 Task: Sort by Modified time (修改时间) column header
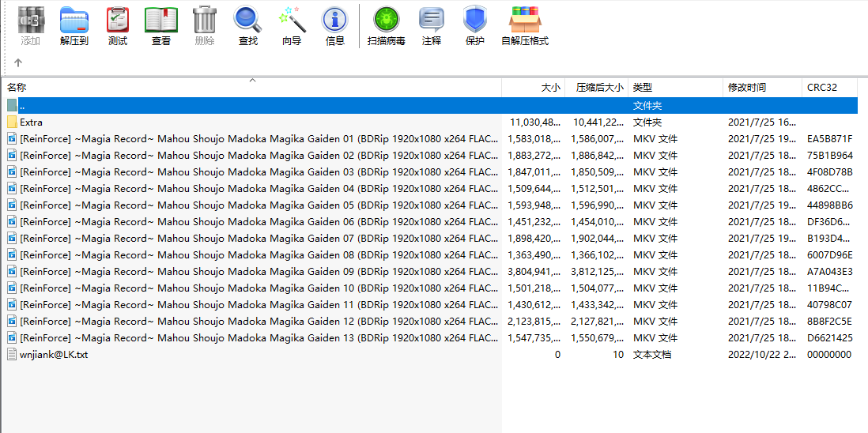point(747,88)
